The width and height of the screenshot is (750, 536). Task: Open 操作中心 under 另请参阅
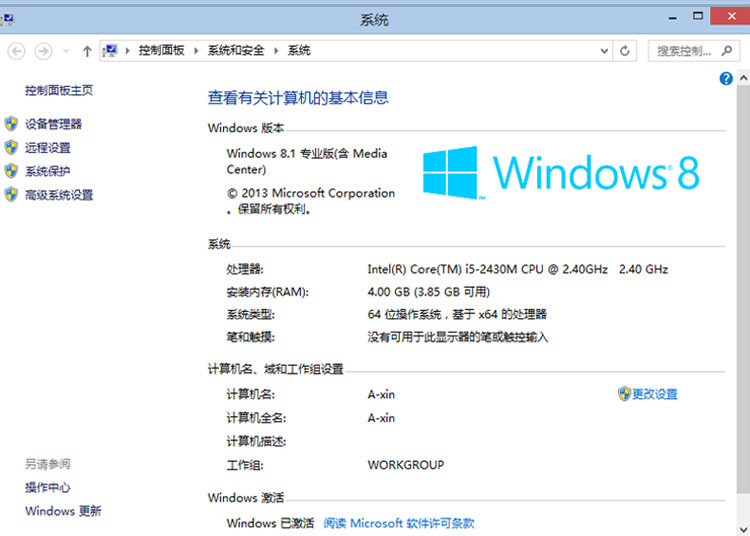click(47, 488)
